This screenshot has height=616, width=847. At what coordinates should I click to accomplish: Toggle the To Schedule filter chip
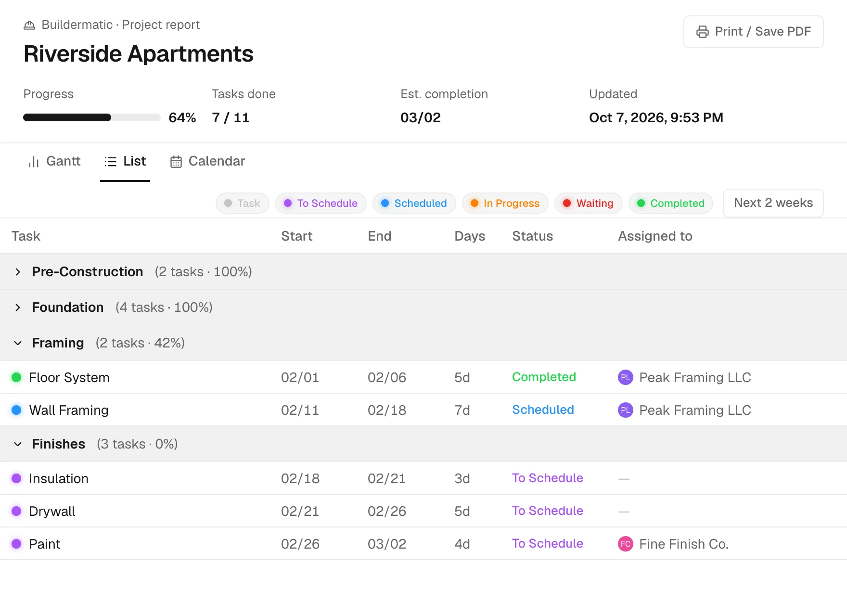pyautogui.click(x=321, y=203)
